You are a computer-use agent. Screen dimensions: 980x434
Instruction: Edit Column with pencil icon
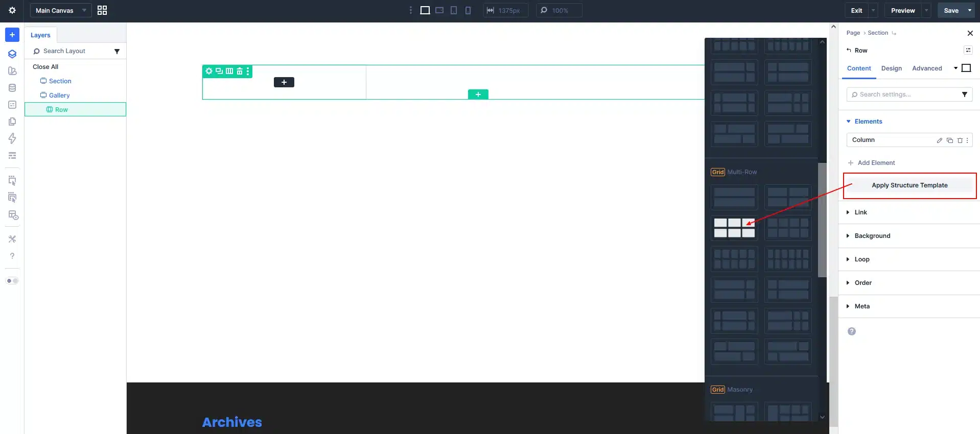click(940, 140)
